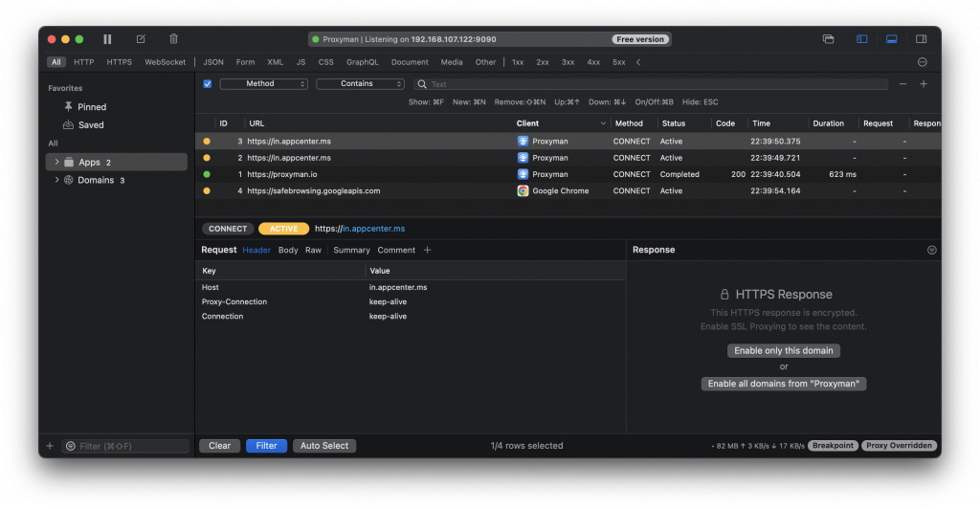Click the Google Chrome client icon
980x509 pixels.
pos(523,191)
